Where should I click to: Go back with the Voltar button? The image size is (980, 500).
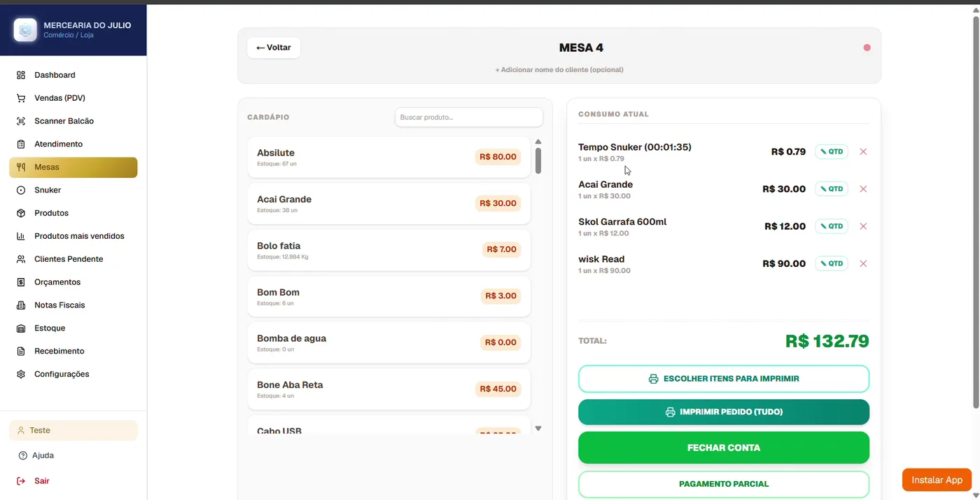(274, 48)
